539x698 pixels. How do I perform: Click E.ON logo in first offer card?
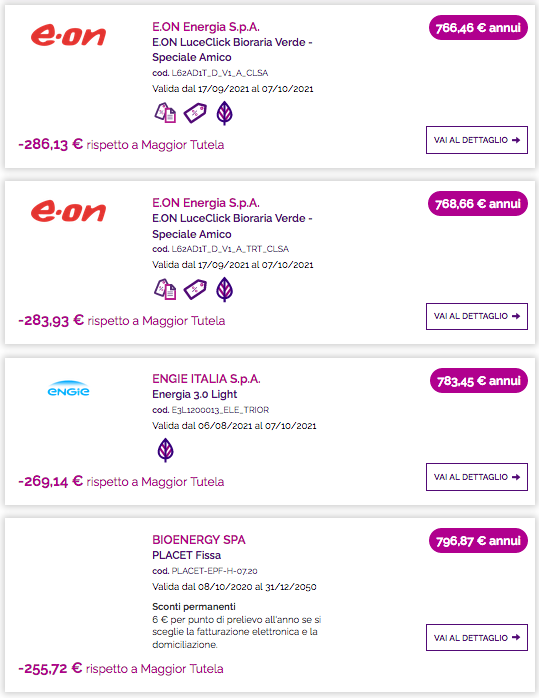[x=69, y=36]
